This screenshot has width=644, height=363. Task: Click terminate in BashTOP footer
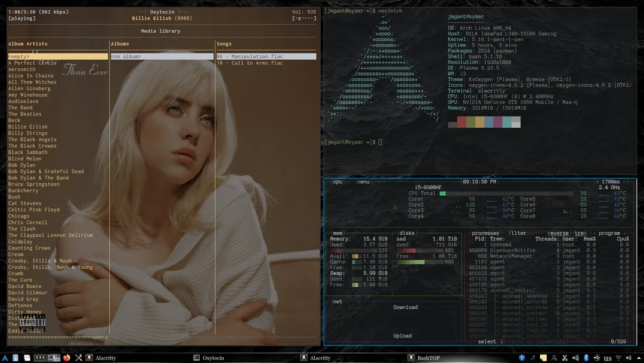tap(553, 342)
